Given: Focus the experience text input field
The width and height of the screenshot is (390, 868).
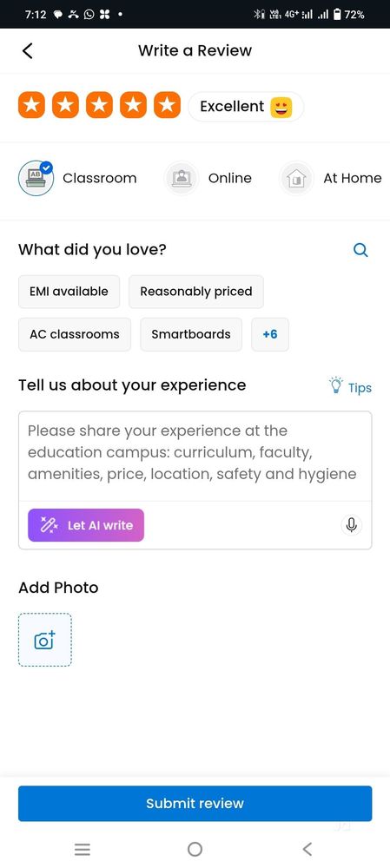Looking at the screenshot, I should click(x=195, y=457).
